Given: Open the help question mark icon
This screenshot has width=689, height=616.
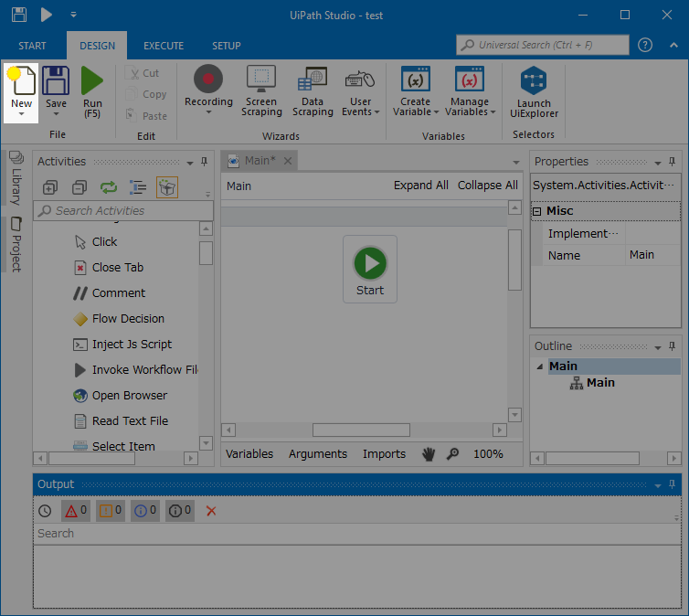Looking at the screenshot, I should point(645,45).
